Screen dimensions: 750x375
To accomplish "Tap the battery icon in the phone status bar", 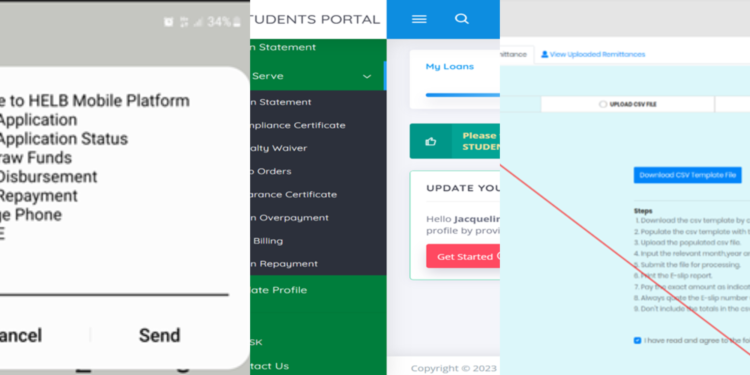I will coord(237,22).
